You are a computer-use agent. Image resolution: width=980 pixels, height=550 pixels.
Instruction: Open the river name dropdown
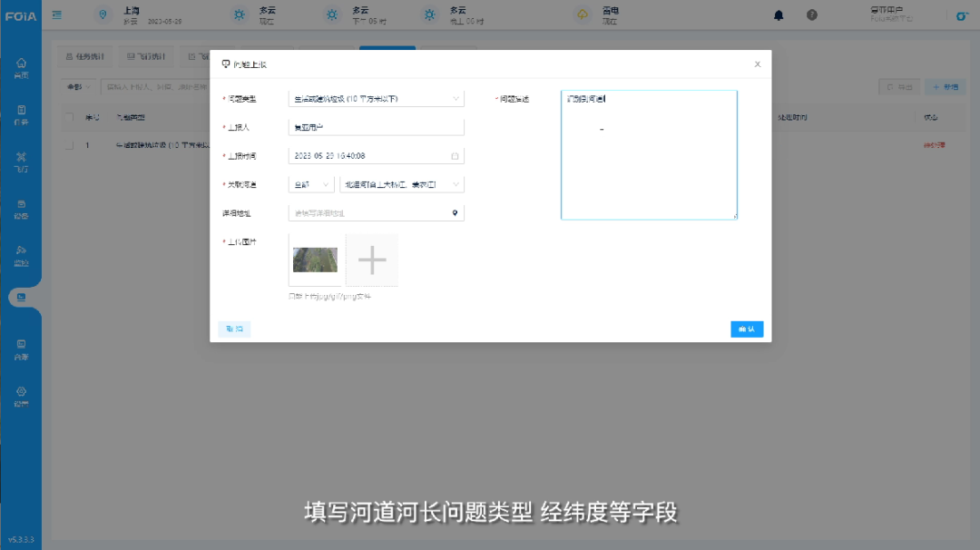(401, 184)
